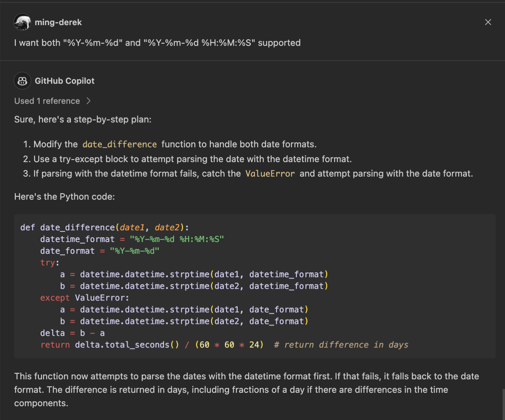Click the except ValueError line

pos(84,298)
